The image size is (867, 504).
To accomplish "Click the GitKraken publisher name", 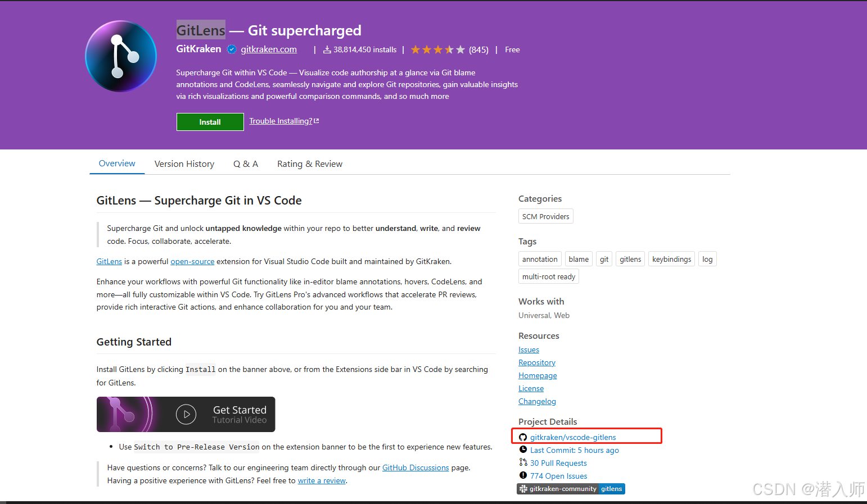I will (x=198, y=49).
